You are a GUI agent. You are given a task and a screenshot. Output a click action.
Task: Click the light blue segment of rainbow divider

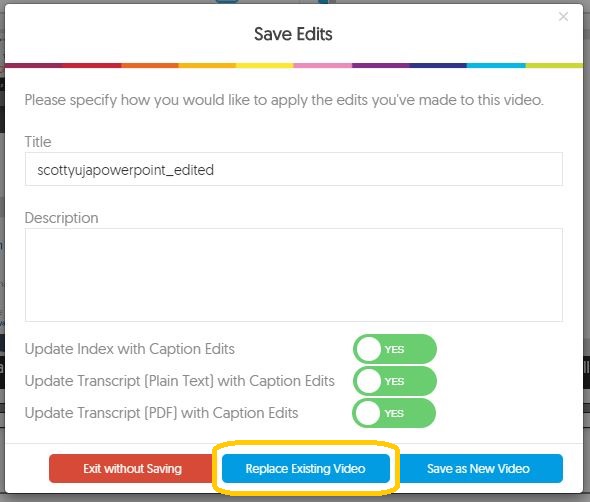coord(496,65)
